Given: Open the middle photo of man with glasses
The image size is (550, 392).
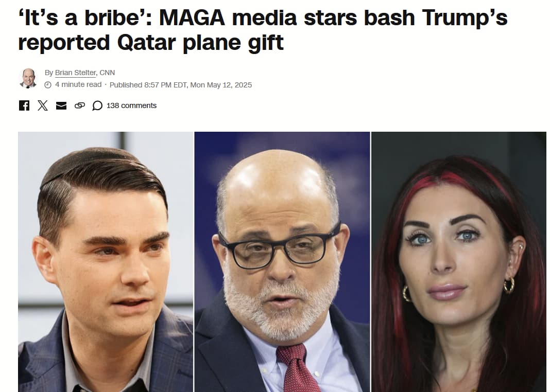Looking at the screenshot, I should tap(282, 262).
